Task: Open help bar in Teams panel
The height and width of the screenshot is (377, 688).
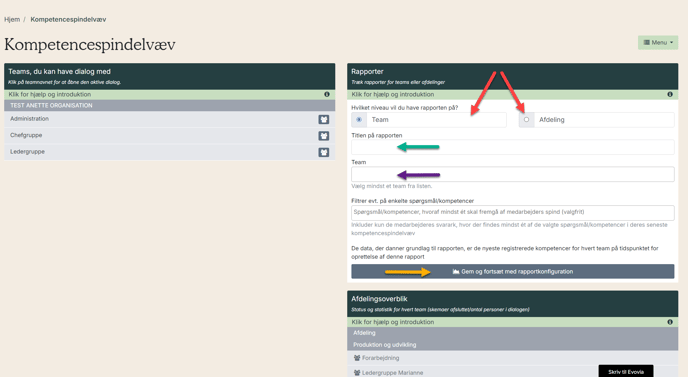Action: pos(169,94)
